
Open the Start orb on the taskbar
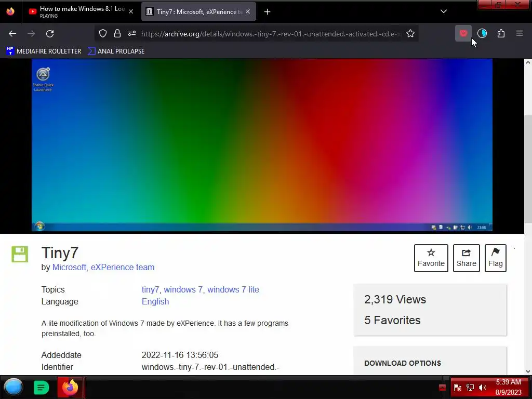pos(13,387)
